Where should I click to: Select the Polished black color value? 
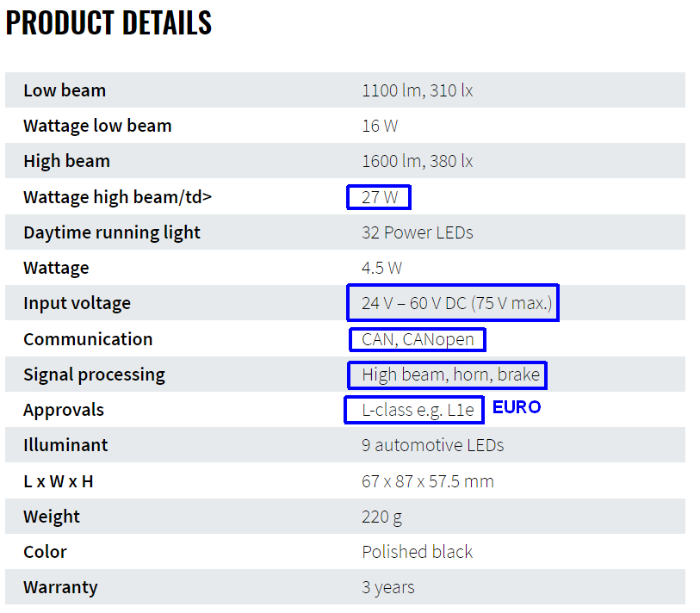coord(417,552)
